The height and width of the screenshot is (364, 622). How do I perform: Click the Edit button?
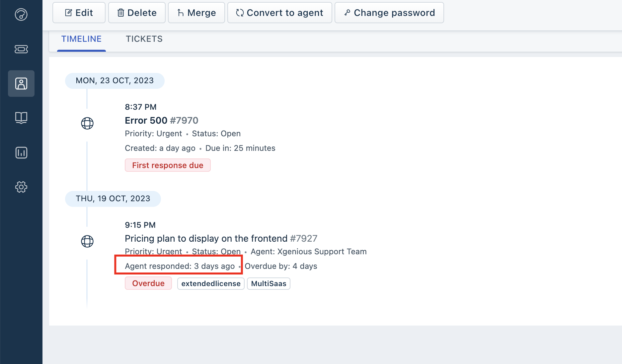(79, 13)
